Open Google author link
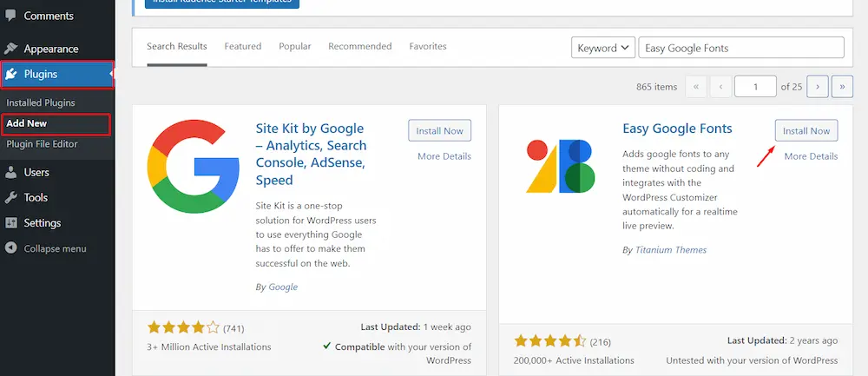The width and height of the screenshot is (868, 376). (283, 287)
